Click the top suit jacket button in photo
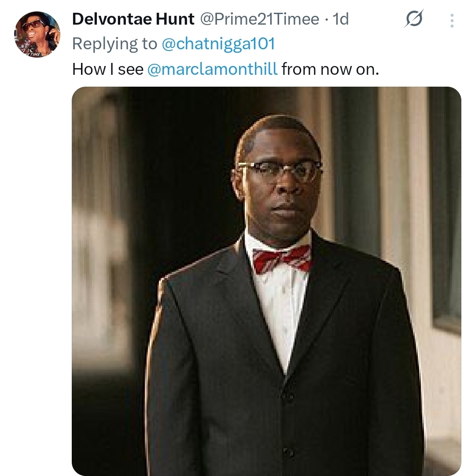This screenshot has height=476, width=475. click(288, 395)
